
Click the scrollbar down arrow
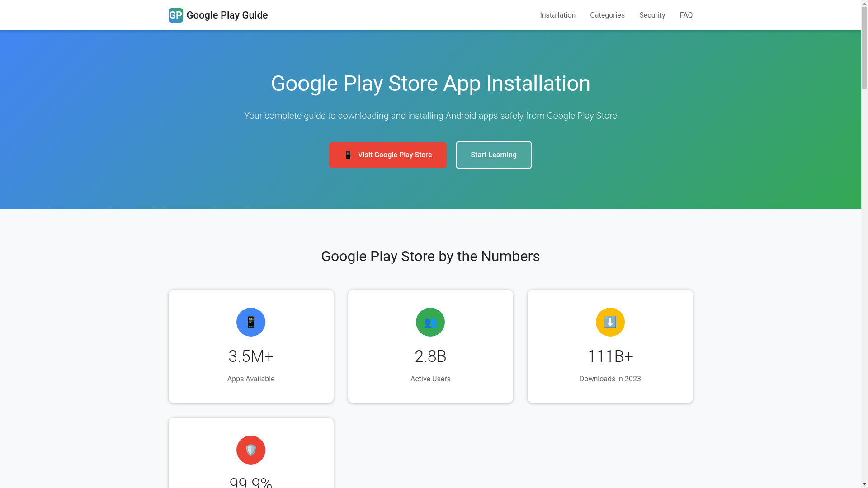coord(864,484)
